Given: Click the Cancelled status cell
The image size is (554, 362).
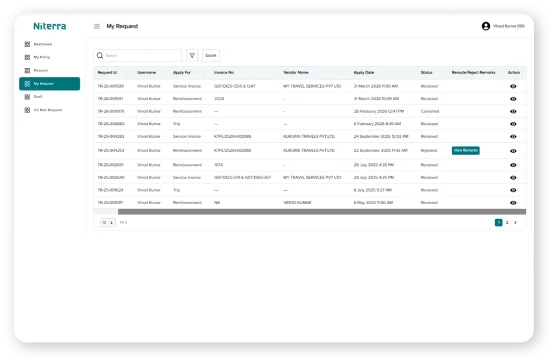Looking at the screenshot, I should (x=430, y=111).
